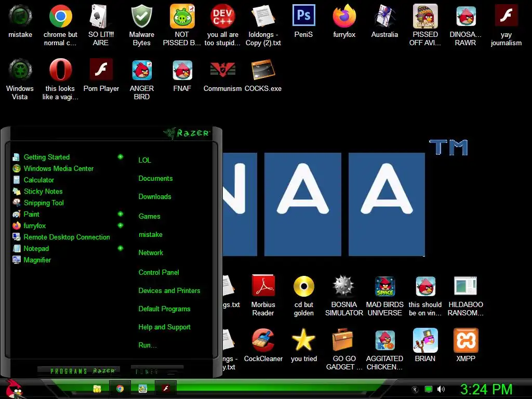Open the FNAF desktop icon
Viewport: 532px width, 399px height.
click(x=182, y=70)
